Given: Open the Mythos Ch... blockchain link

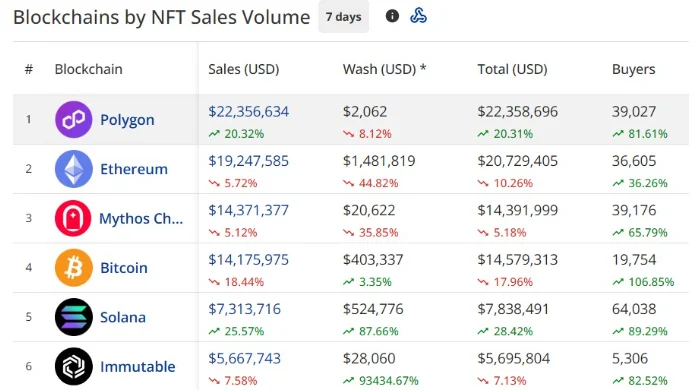Looking at the screenshot, I should (141, 219).
